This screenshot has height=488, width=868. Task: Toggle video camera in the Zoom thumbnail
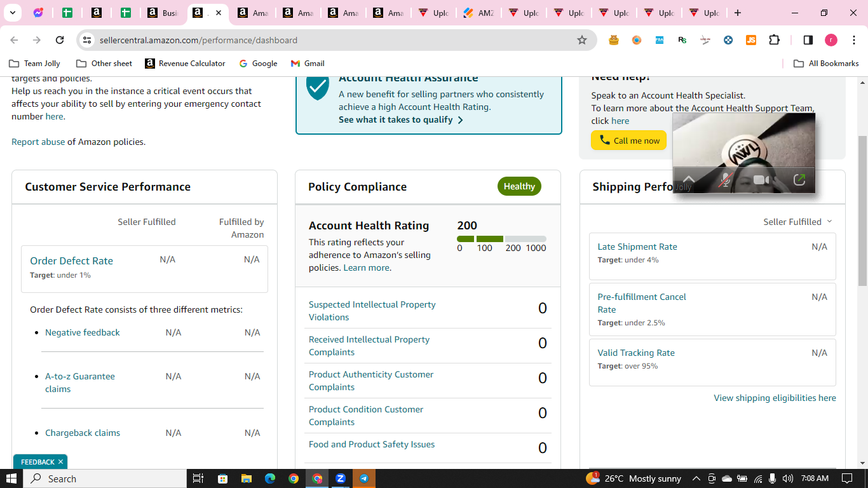click(761, 180)
